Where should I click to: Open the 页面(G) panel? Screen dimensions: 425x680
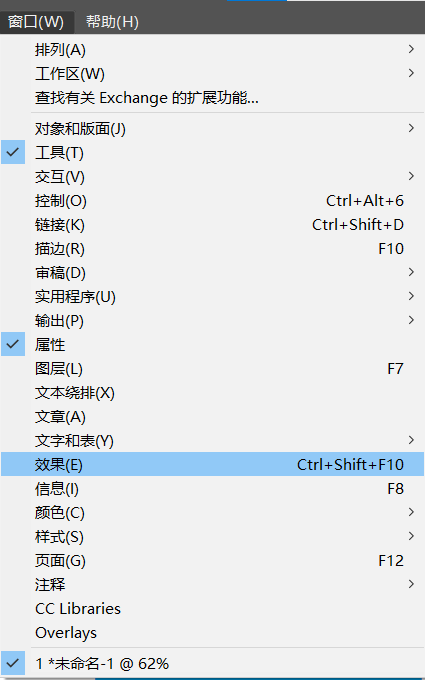[212, 561]
